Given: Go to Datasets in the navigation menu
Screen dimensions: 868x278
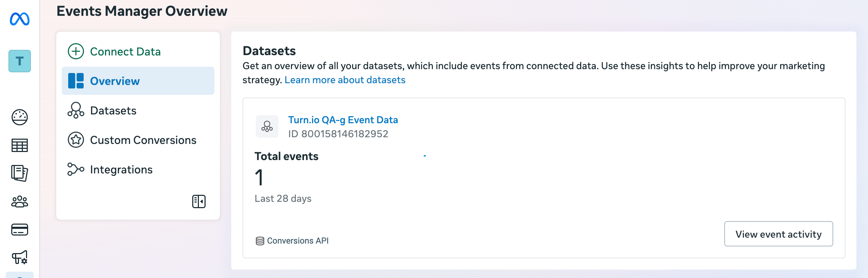Looking at the screenshot, I should [113, 111].
